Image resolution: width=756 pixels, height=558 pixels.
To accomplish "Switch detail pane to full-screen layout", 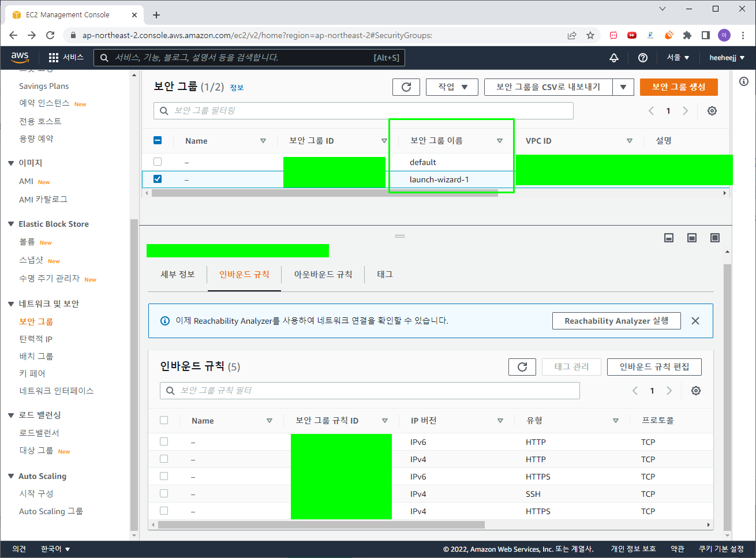I will point(714,237).
